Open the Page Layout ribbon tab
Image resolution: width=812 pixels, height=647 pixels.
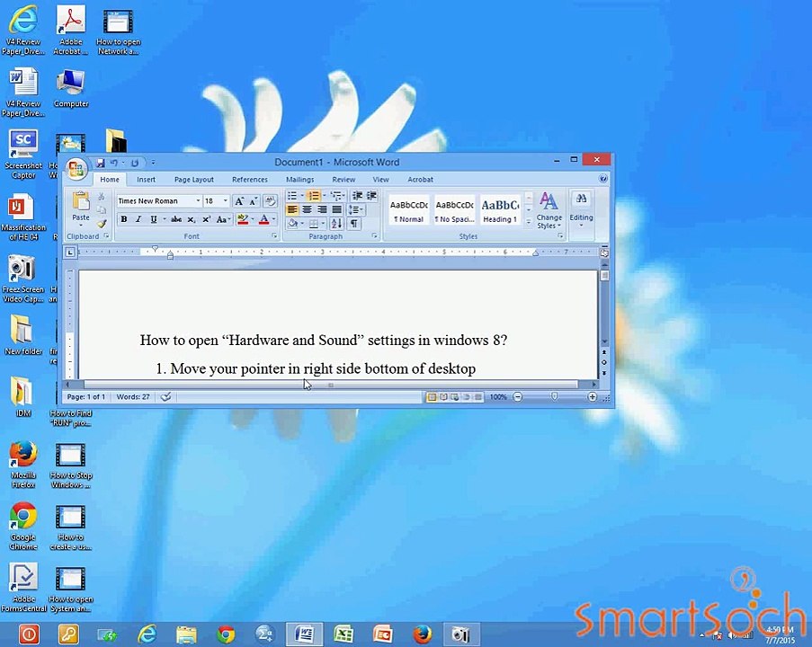[x=193, y=179]
